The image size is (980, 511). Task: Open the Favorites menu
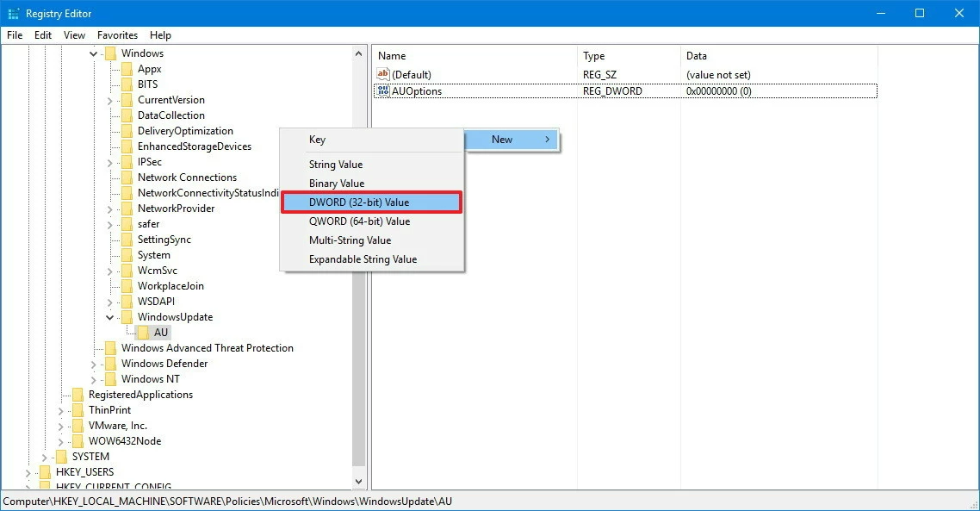(117, 35)
